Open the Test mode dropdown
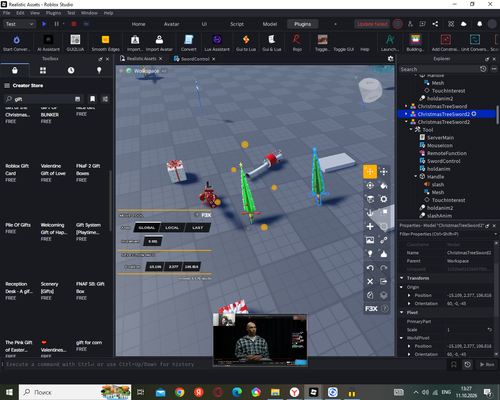Image resolution: width=500 pixels, height=400 pixels. 19,24
